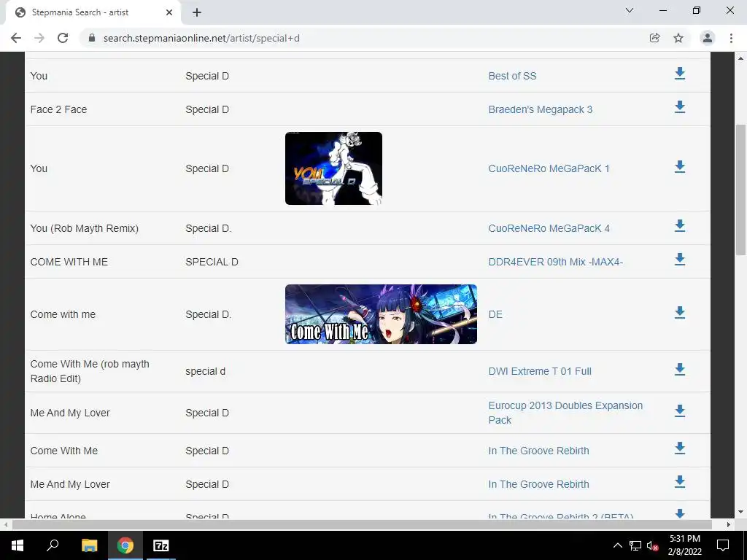The image size is (747, 560).
Task: Open a new browser tab
Action: pyautogui.click(x=197, y=12)
